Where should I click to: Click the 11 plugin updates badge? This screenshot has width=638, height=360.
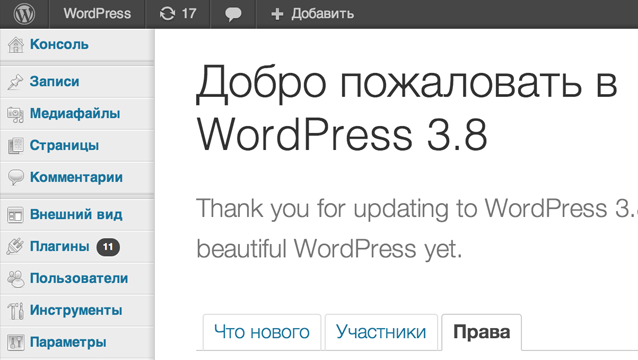pos(108,247)
